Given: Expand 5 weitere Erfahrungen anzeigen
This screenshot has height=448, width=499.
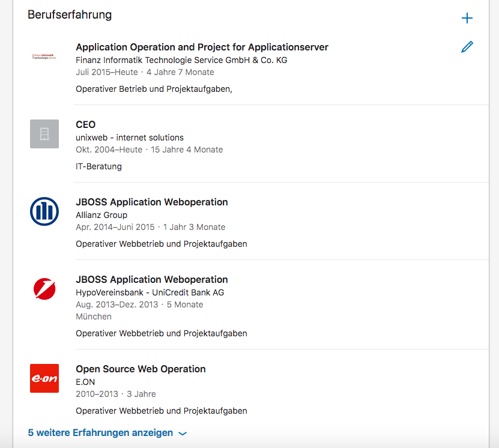Looking at the screenshot, I should click(107, 433).
